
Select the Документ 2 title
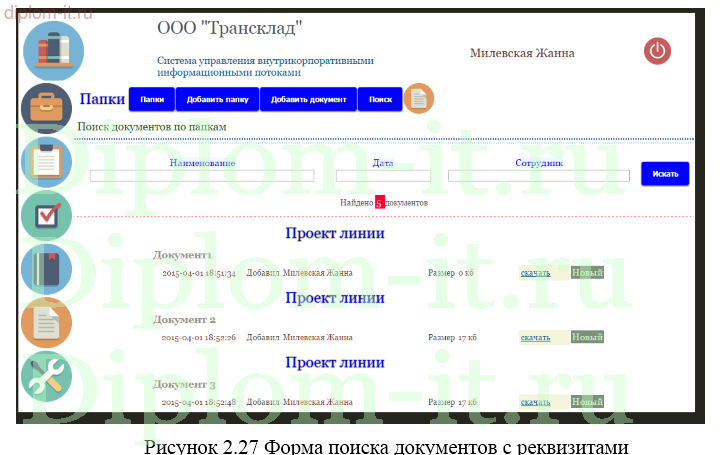tap(184, 320)
